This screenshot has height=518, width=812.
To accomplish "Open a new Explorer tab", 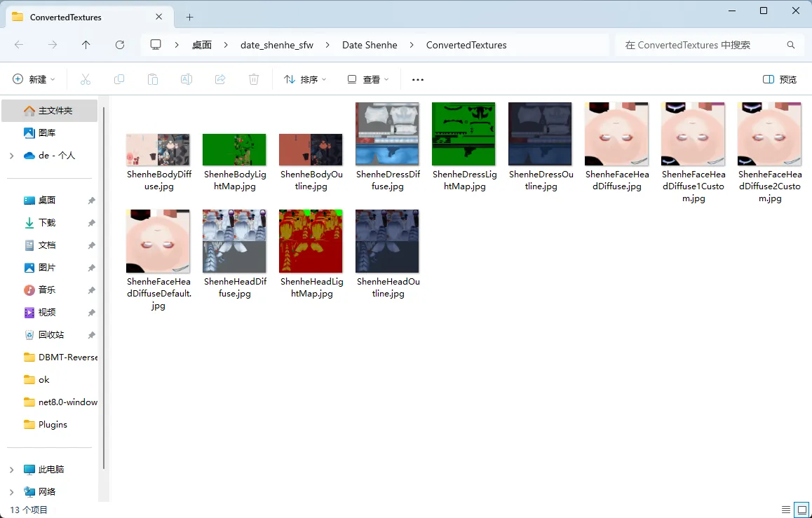I will (x=189, y=17).
